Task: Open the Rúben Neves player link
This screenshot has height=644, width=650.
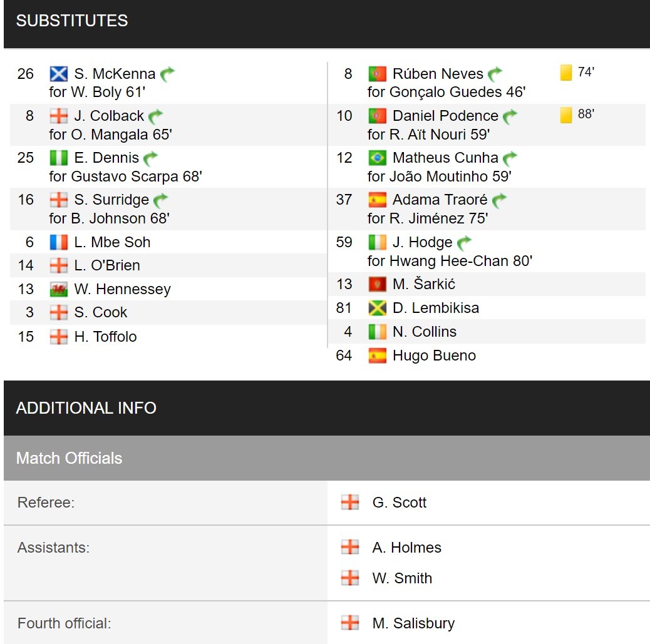Action: click(x=438, y=74)
